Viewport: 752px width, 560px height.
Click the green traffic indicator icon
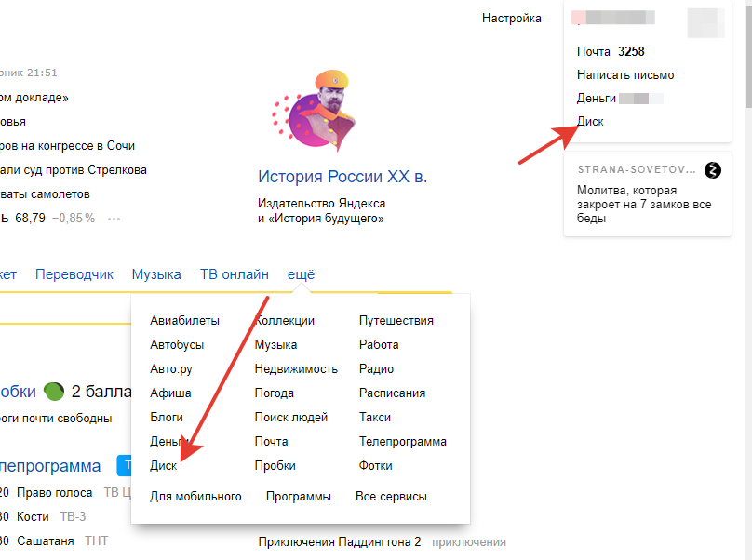pos(53,392)
